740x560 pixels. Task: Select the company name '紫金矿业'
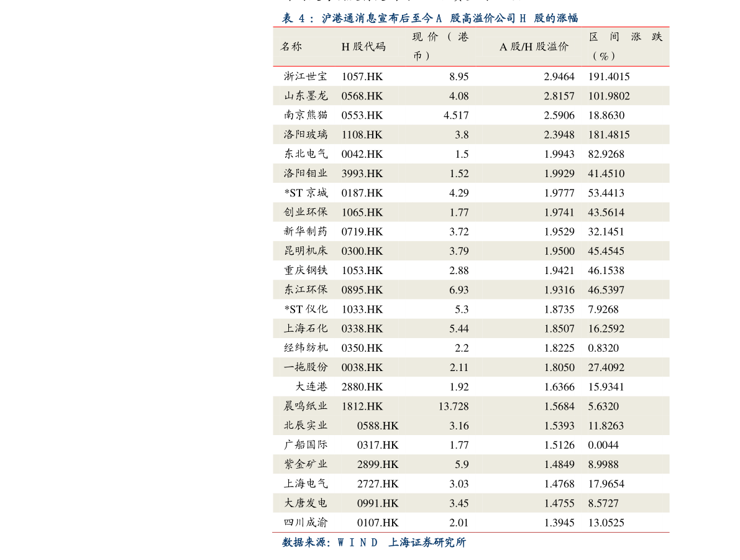click(x=305, y=464)
